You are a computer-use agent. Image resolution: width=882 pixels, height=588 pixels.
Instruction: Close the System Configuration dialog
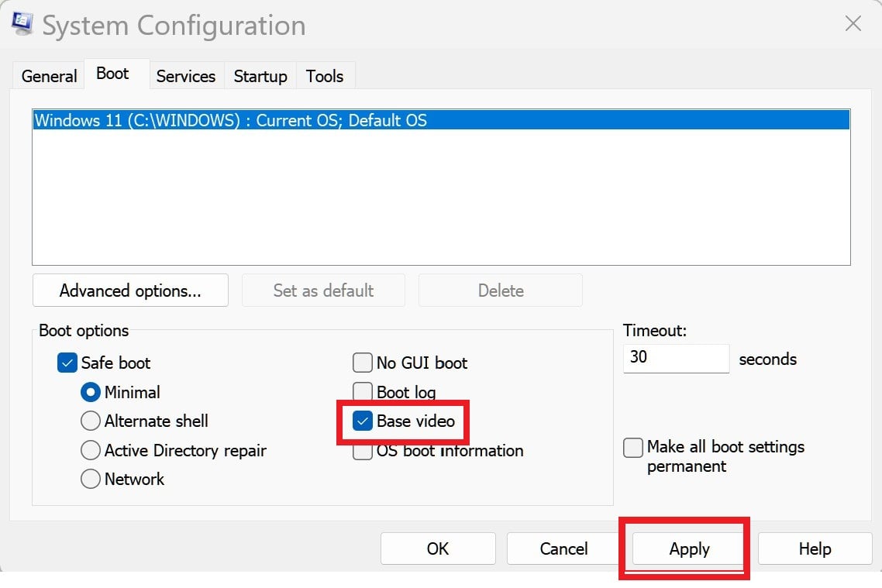(x=853, y=23)
